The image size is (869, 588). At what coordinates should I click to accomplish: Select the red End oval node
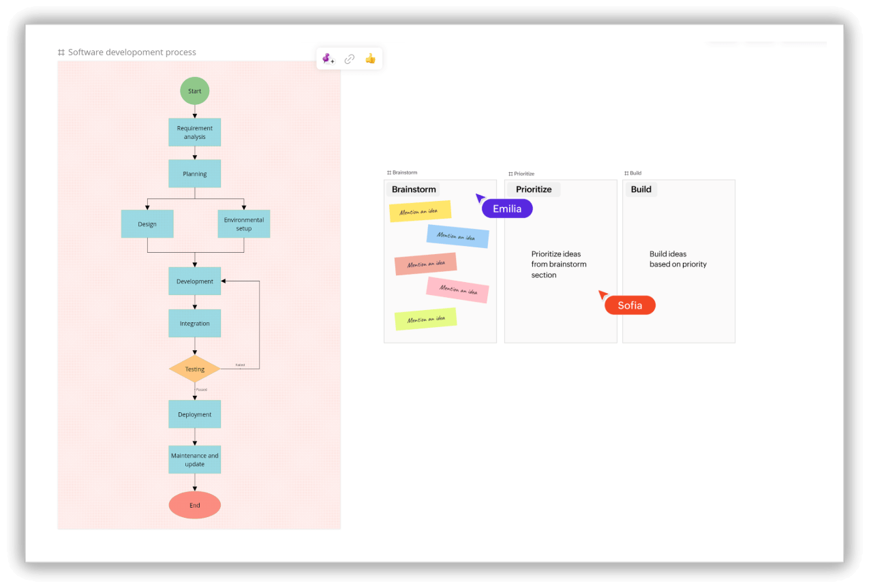(195, 506)
